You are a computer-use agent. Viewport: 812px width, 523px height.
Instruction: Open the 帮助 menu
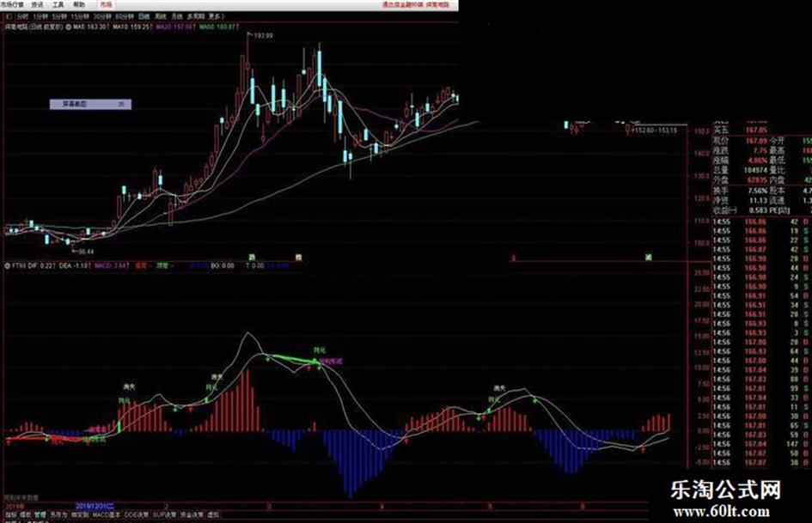click(x=79, y=4)
